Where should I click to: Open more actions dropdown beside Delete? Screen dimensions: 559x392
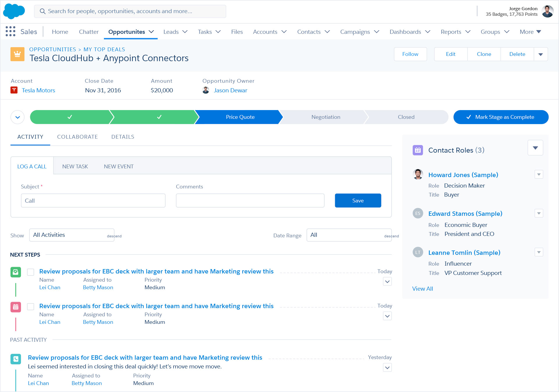[x=541, y=54]
